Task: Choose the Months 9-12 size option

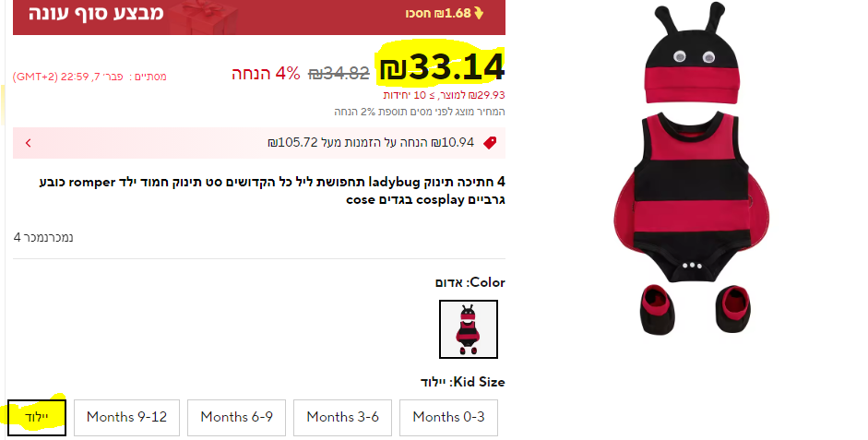Action: [126, 417]
